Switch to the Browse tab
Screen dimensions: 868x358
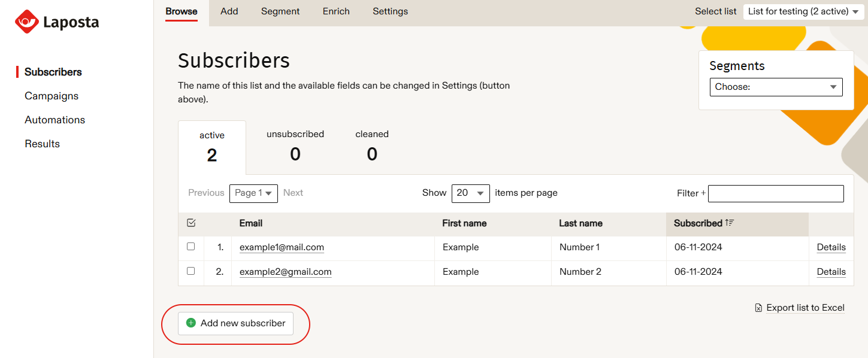click(x=182, y=11)
